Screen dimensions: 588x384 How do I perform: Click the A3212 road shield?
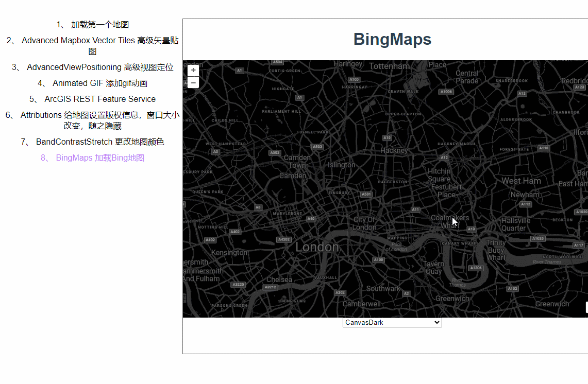[271, 287]
